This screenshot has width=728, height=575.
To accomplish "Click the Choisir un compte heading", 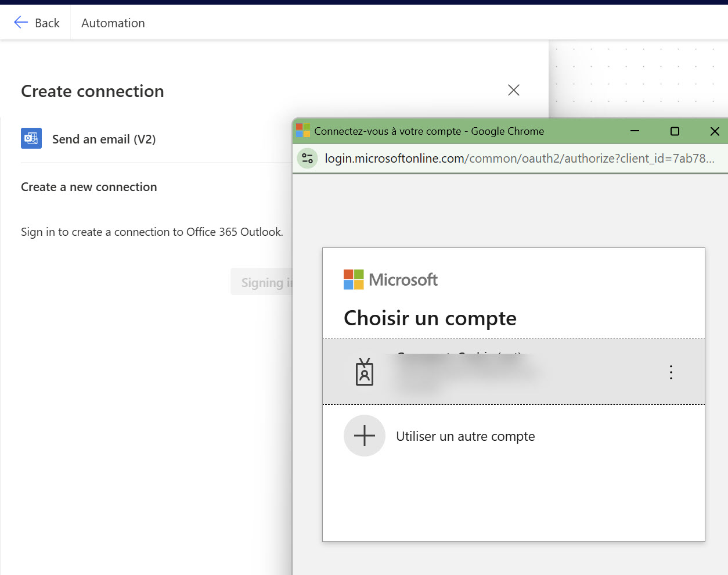I will coord(430,318).
